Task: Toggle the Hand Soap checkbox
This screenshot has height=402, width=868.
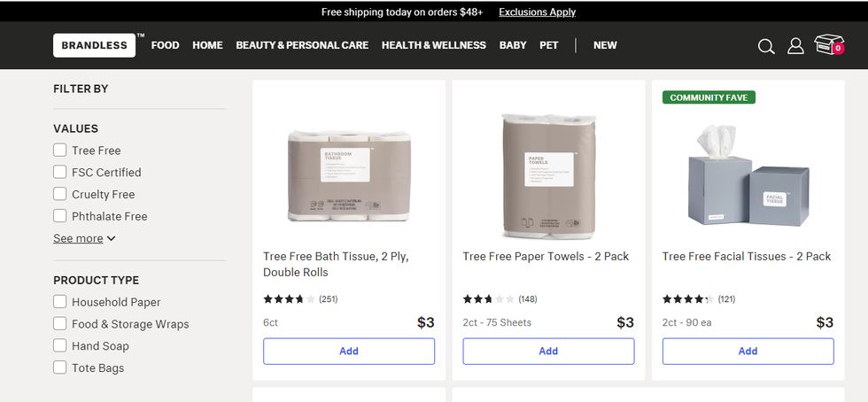Action: click(60, 346)
